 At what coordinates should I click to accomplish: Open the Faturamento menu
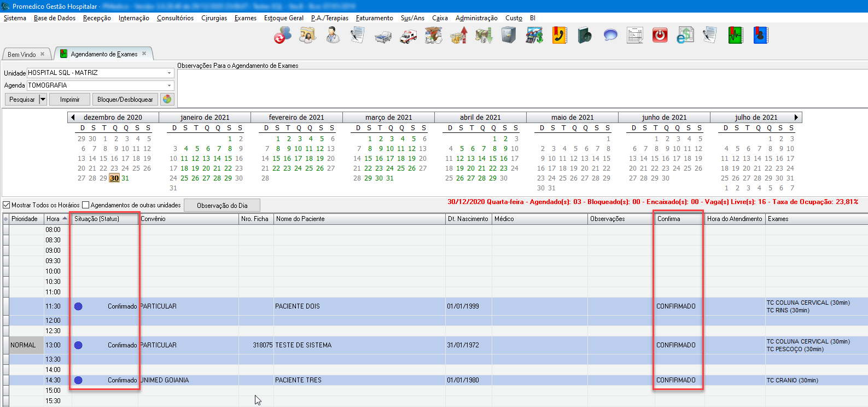click(374, 18)
